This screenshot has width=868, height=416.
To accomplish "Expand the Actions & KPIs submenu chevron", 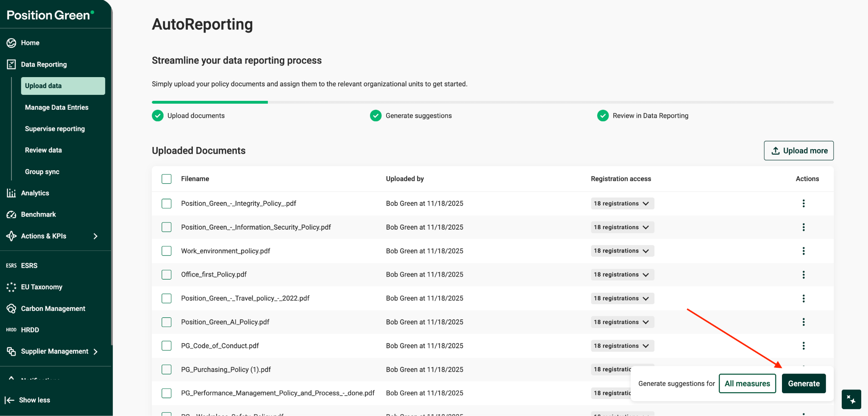I will (x=95, y=236).
